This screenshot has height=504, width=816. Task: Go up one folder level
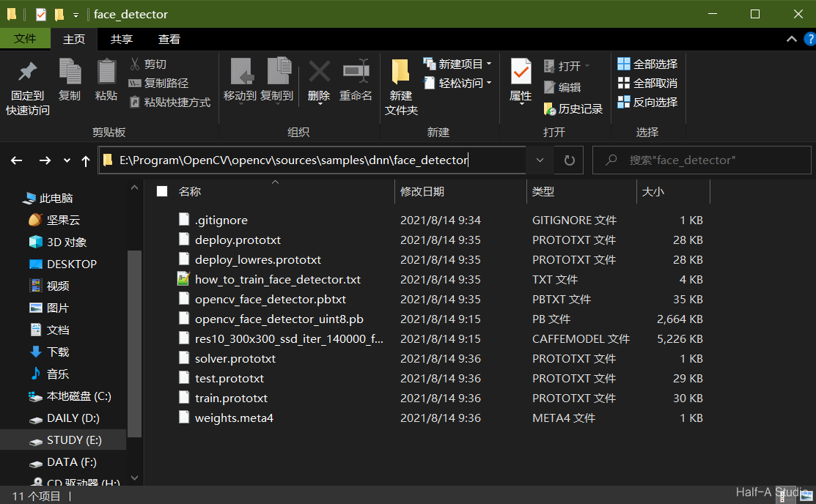86,160
